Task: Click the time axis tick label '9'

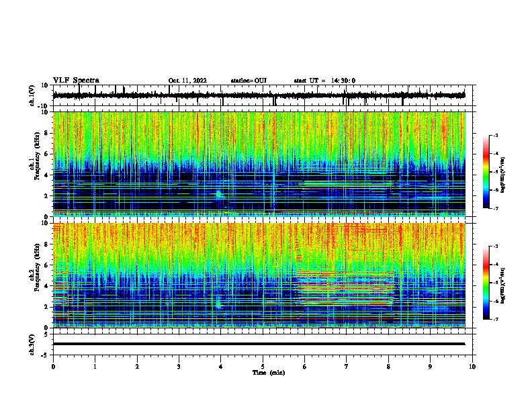Action: (430, 367)
